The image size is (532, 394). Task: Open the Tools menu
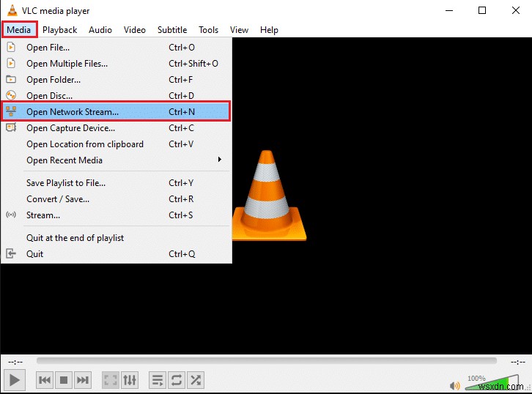point(209,30)
